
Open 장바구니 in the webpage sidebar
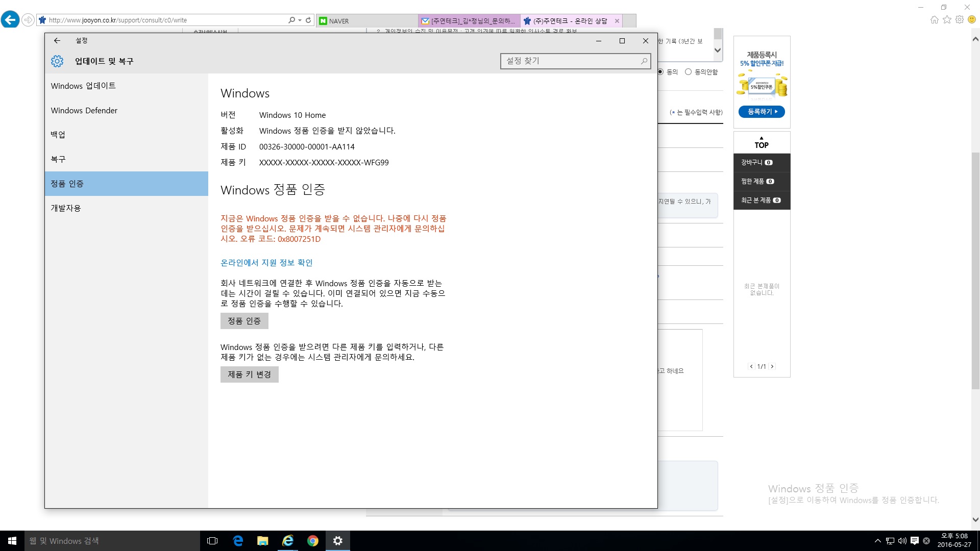[762, 163]
